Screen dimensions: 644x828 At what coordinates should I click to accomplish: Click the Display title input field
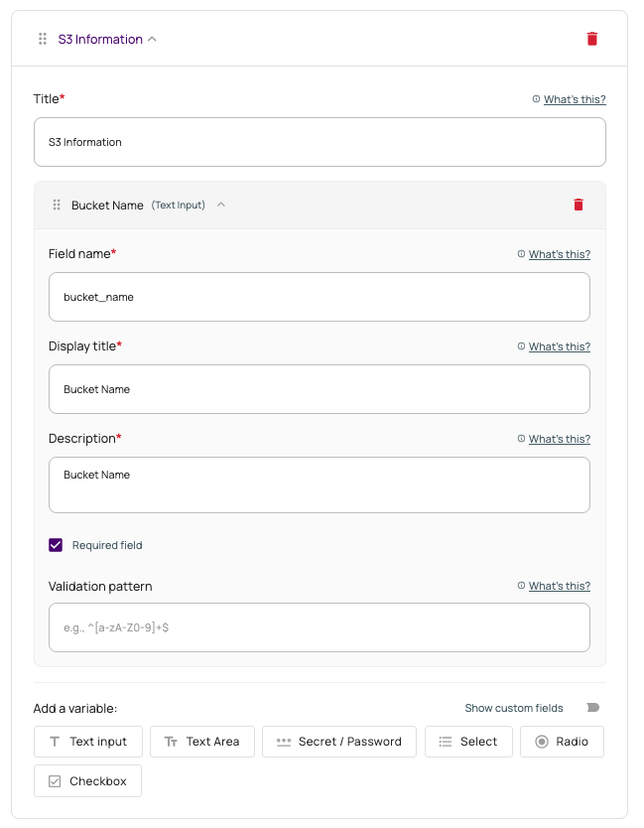point(320,388)
